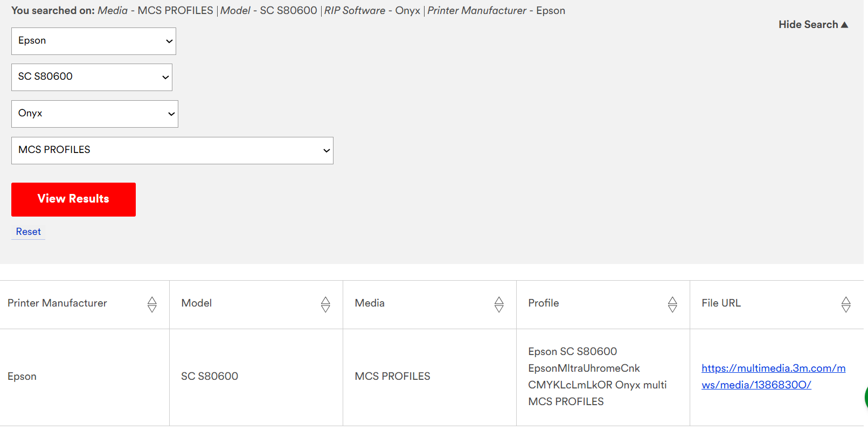The image size is (868, 431).
Task: Open the Epson printer manufacturer dropdown
Action: [94, 41]
